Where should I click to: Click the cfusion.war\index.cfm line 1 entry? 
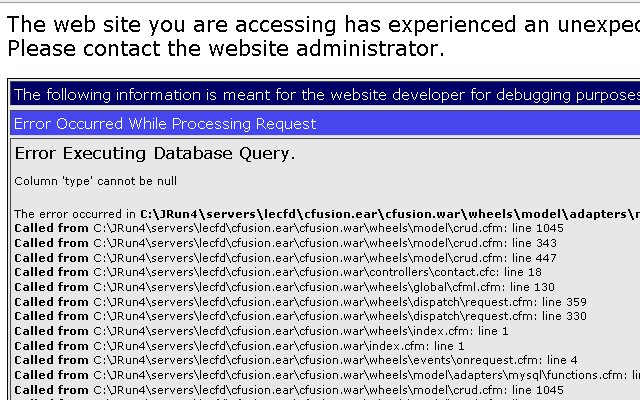pos(239,346)
